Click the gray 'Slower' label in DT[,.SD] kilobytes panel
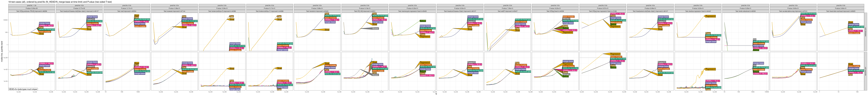Image resolution: width=868 pixels, height=96 pixels. point(375,29)
